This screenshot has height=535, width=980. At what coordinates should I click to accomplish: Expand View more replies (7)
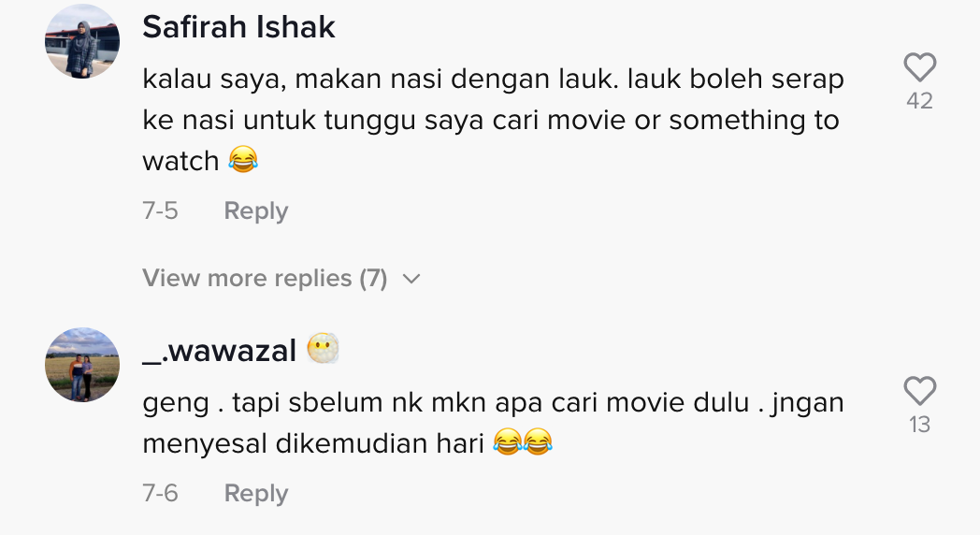[264, 278]
